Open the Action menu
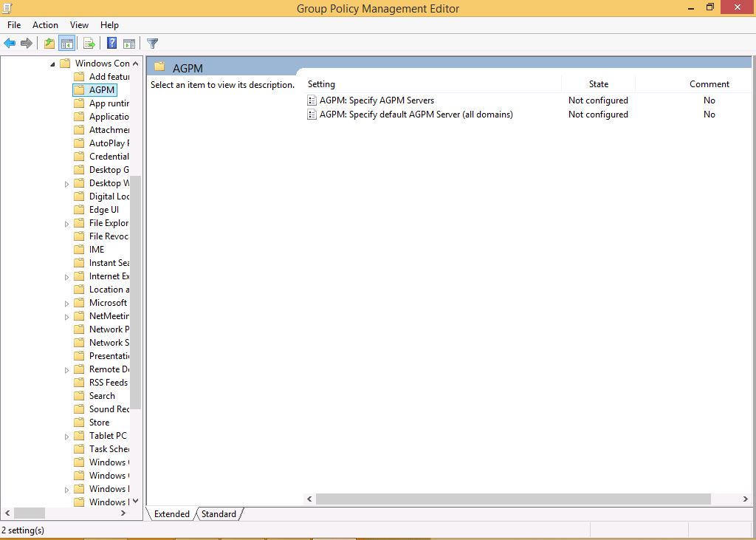 45,25
